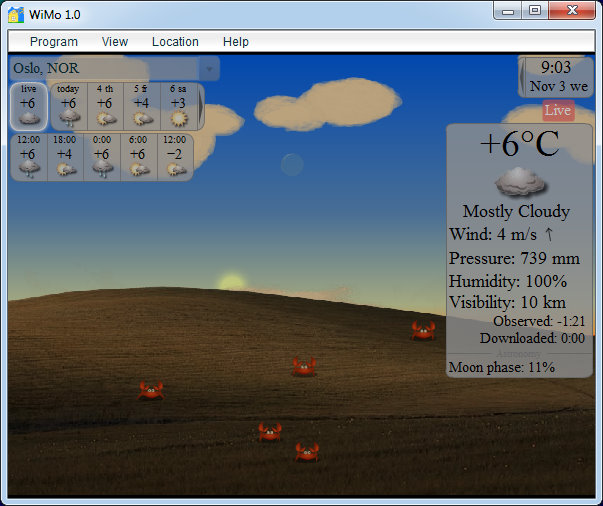Click the Pressure: 739 mm reading

[x=515, y=258]
